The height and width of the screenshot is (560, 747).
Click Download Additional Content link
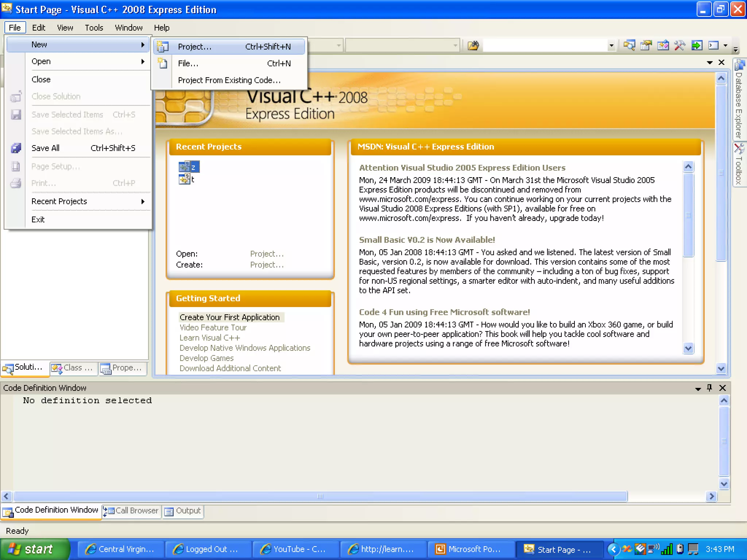point(230,368)
